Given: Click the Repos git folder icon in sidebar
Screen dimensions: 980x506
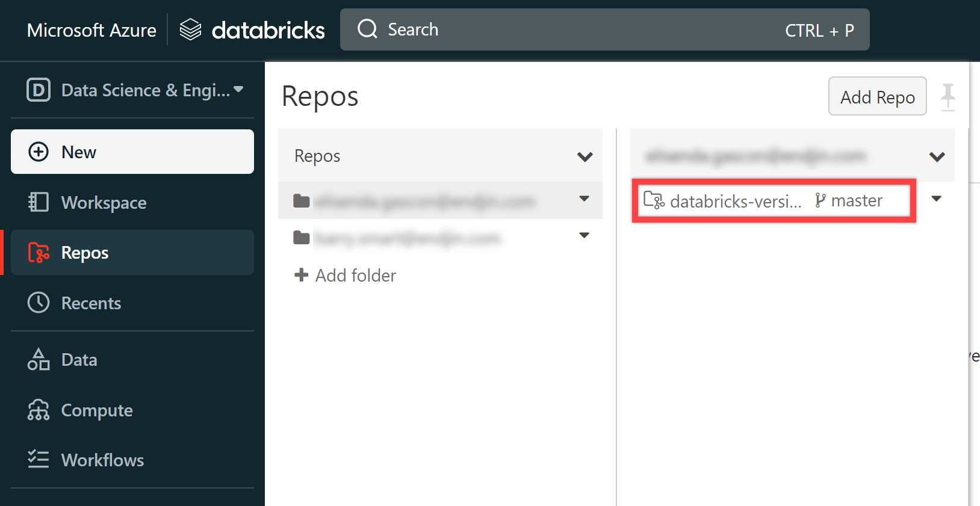Looking at the screenshot, I should pyautogui.click(x=39, y=253).
